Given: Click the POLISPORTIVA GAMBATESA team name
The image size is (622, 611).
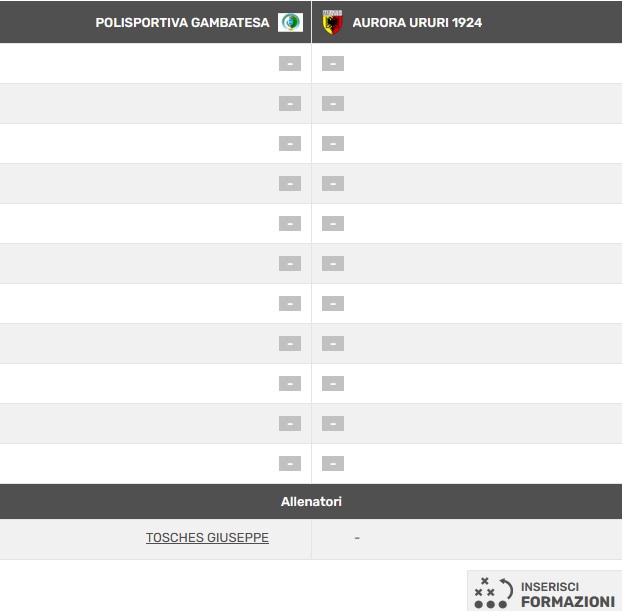Looking at the screenshot, I should tap(182, 23).
